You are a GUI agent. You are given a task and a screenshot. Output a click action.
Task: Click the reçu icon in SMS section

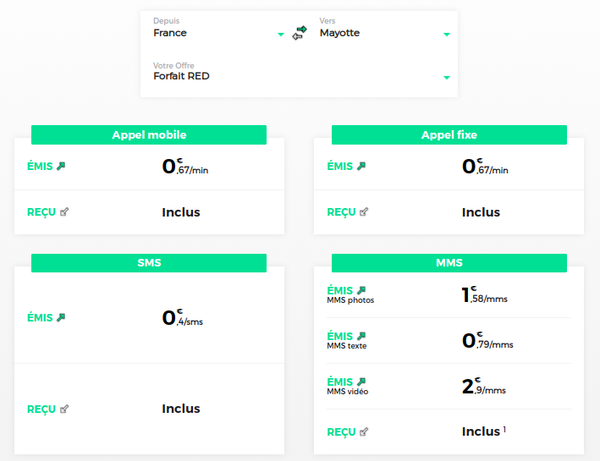click(x=65, y=408)
